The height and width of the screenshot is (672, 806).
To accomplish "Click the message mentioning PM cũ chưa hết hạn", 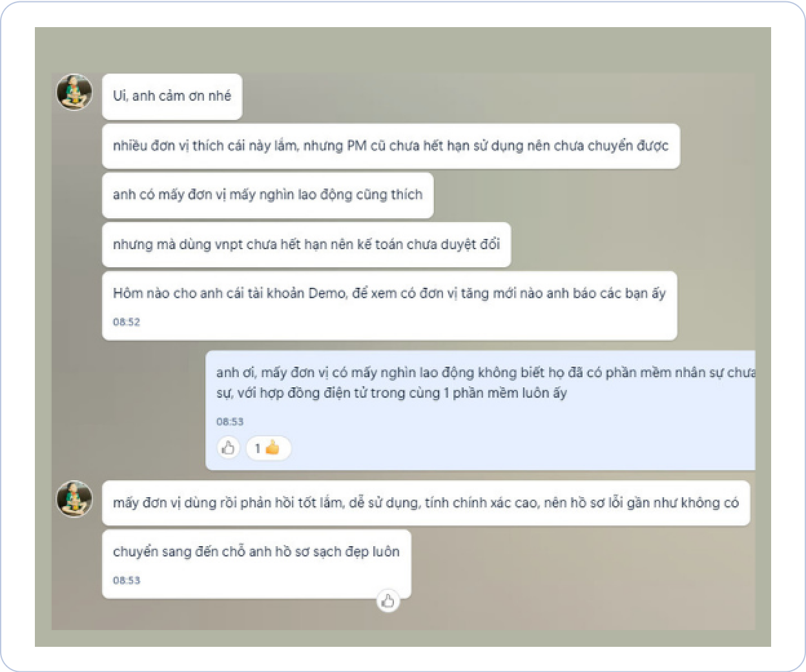I will 391,146.
